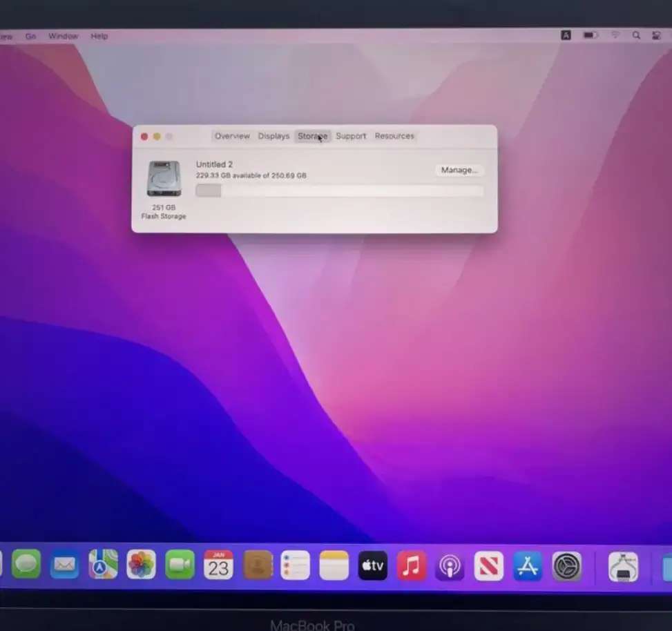Open the Apple TV app
672x631 pixels.
(x=372, y=565)
